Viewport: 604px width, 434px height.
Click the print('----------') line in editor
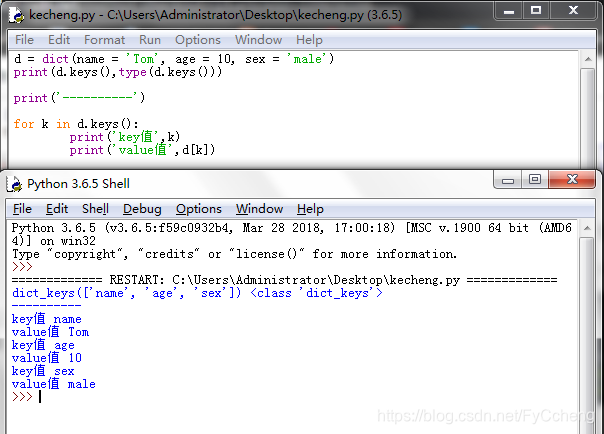79,98
